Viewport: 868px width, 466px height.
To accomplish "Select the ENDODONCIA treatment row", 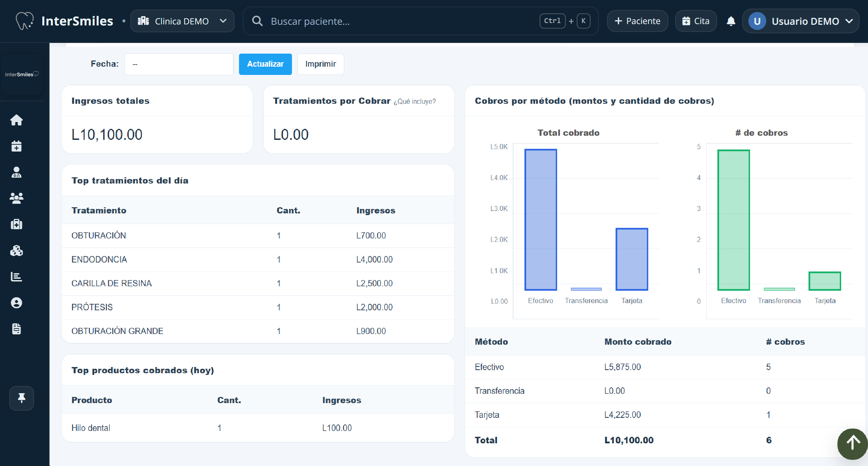I will [x=258, y=259].
